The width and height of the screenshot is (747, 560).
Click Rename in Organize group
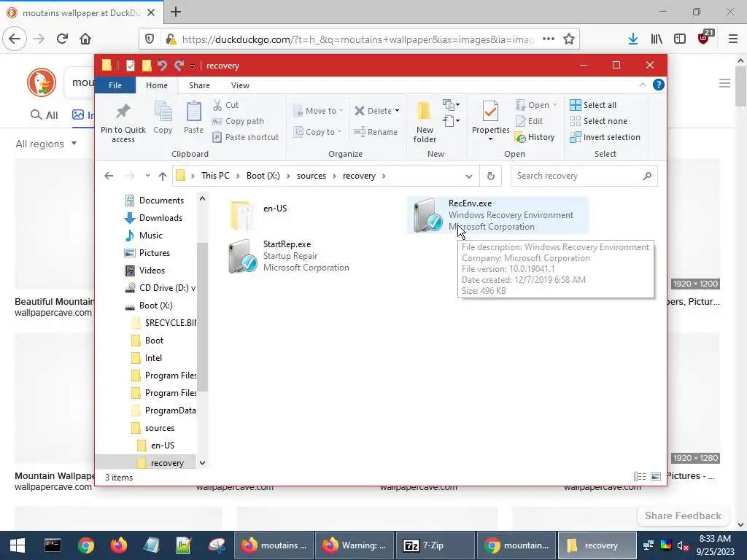tap(376, 132)
